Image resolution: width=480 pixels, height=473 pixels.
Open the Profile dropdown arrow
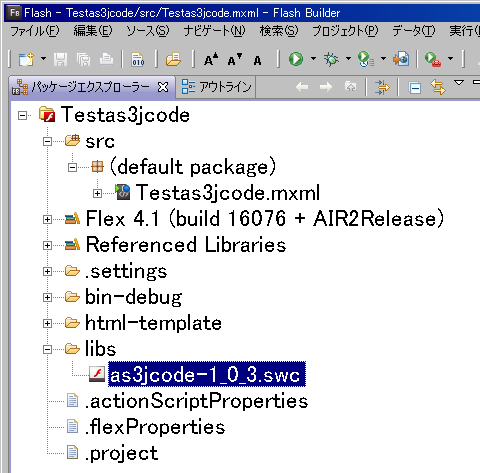pyautogui.click(x=383, y=59)
